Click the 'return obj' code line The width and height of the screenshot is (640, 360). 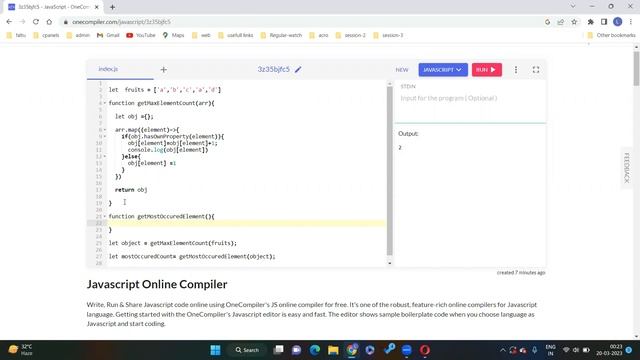tap(131, 190)
